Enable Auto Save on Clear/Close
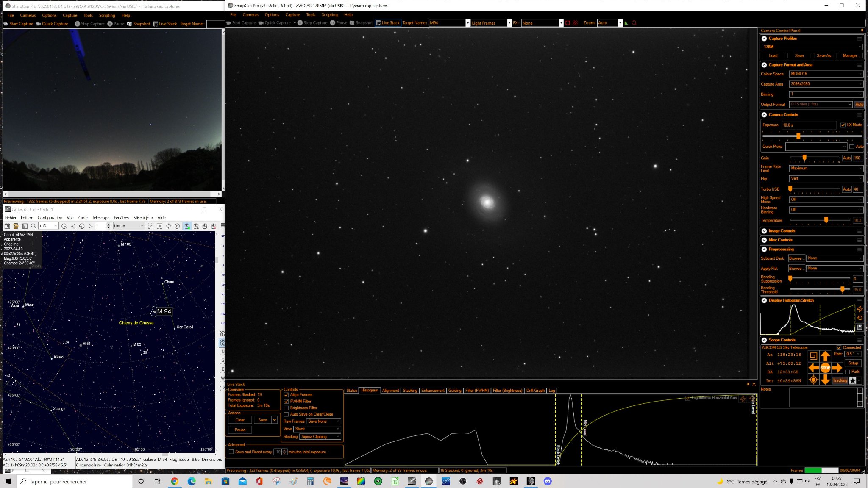 (286, 414)
